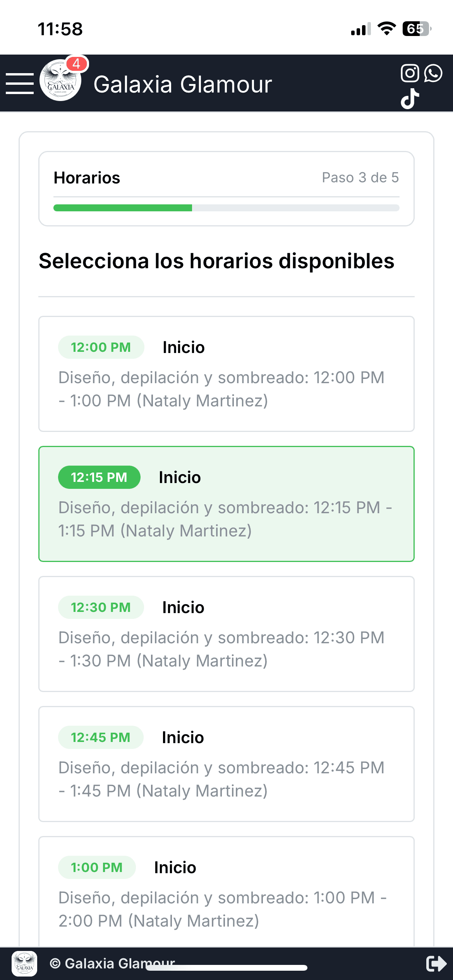Screen dimensions: 453x980
Task: Tap the Wi-Fi status icon
Action: coord(386,29)
